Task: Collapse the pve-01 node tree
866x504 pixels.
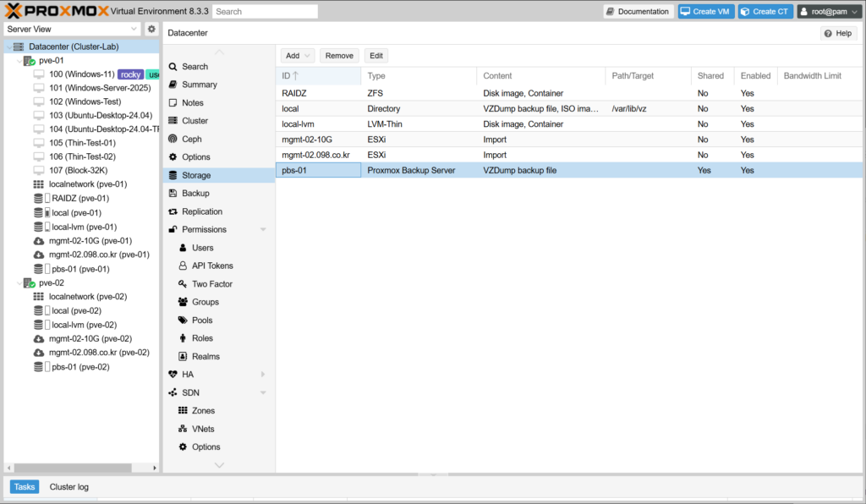Action: 19,61
